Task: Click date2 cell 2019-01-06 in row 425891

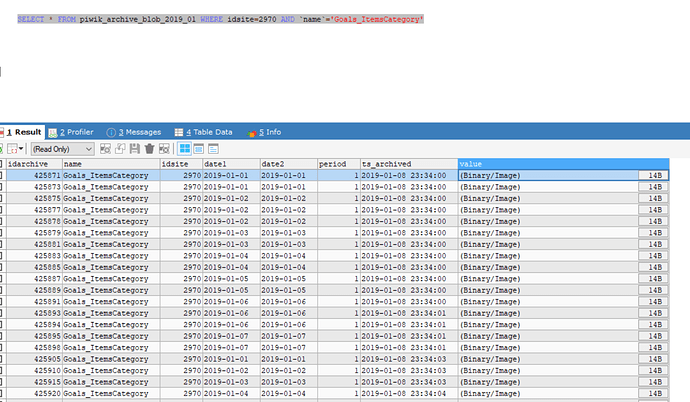Action: pyautogui.click(x=288, y=302)
